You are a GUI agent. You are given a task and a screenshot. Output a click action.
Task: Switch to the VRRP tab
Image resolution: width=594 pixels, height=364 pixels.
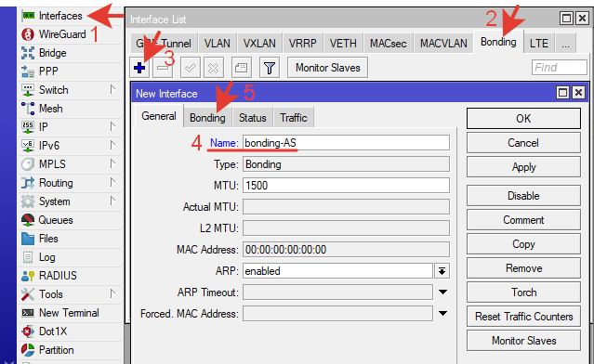click(x=302, y=43)
